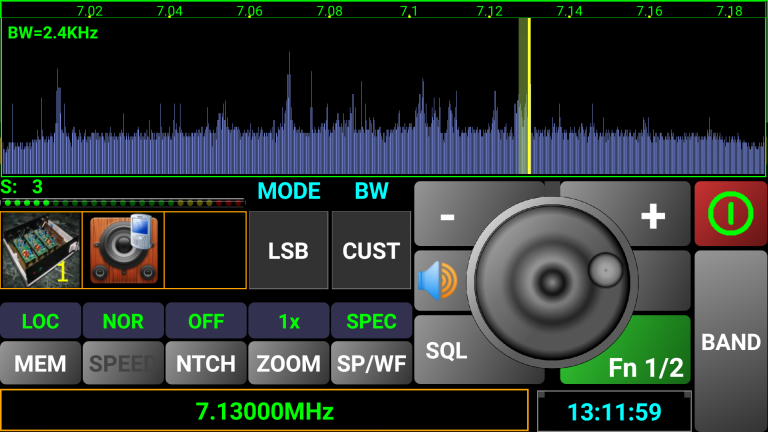This screenshot has width=768, height=432.
Task: Click the 7.16 frequency scale mark
Action: pyautogui.click(x=649, y=11)
